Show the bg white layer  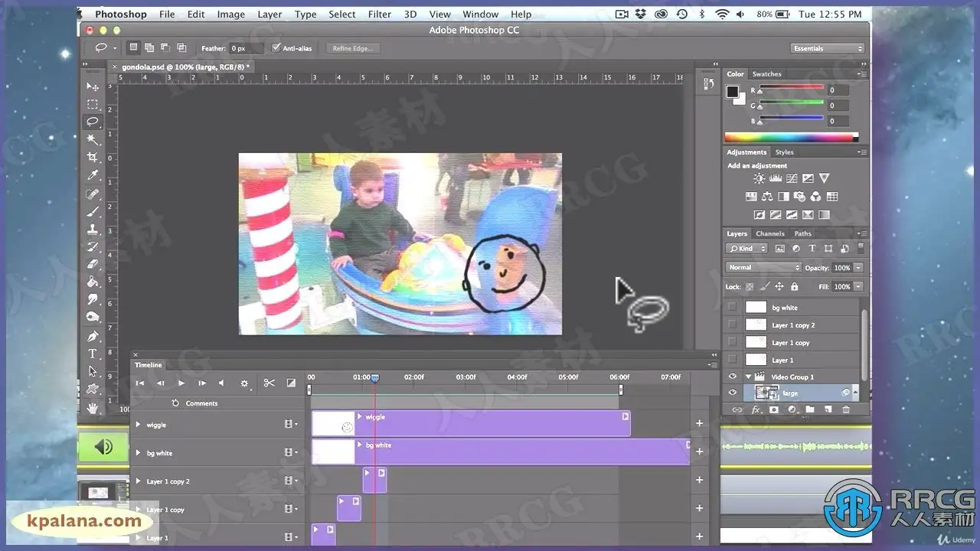[733, 308]
